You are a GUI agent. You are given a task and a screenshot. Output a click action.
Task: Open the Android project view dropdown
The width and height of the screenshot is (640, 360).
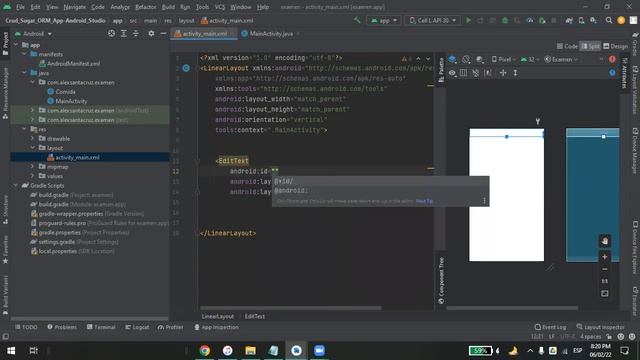[33, 33]
